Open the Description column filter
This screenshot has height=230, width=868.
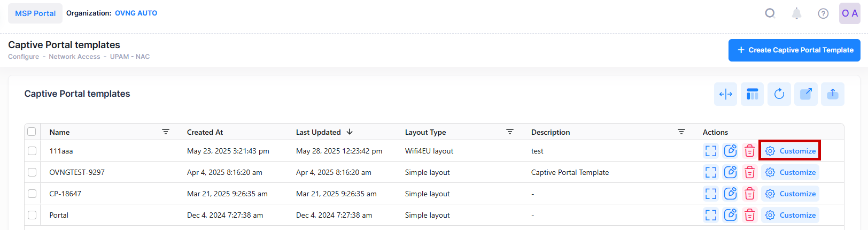pos(681,132)
